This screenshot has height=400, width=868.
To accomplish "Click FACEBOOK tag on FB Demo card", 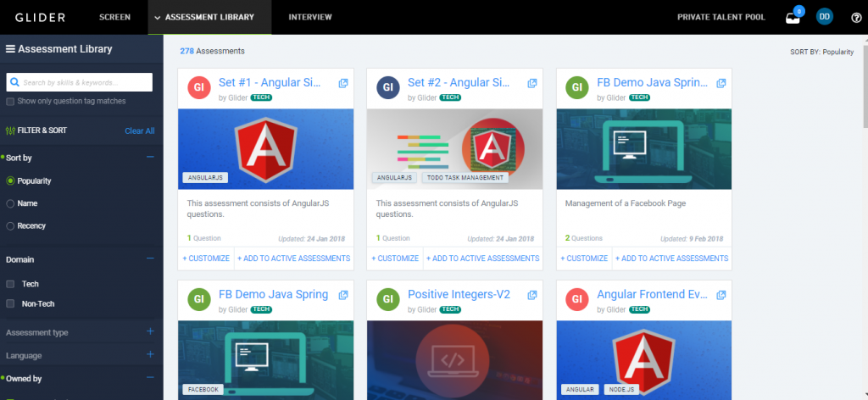I will pos(203,390).
